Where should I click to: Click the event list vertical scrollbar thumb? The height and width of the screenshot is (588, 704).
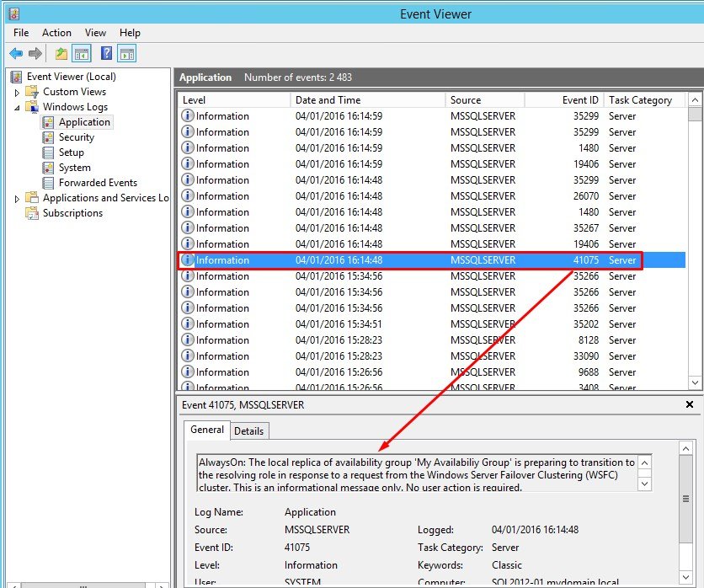point(695,115)
